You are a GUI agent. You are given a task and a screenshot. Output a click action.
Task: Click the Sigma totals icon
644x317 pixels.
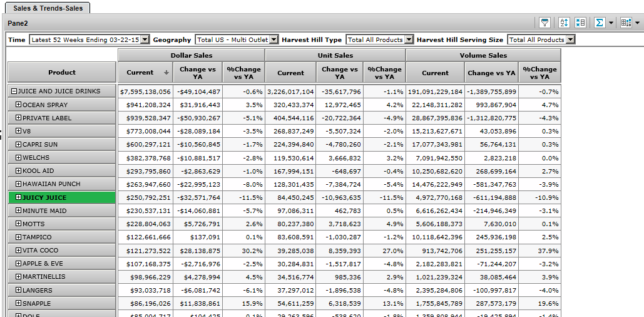coord(600,23)
